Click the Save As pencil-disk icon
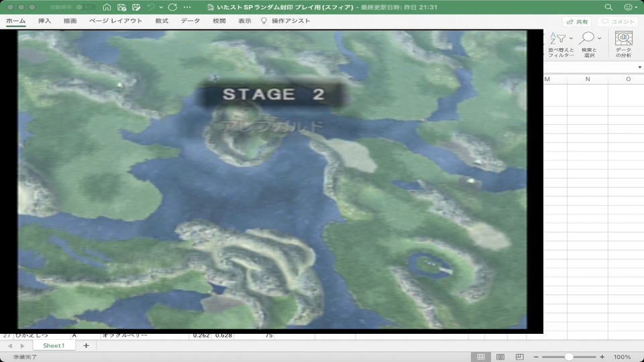This screenshot has height=362, width=644. [136, 7]
